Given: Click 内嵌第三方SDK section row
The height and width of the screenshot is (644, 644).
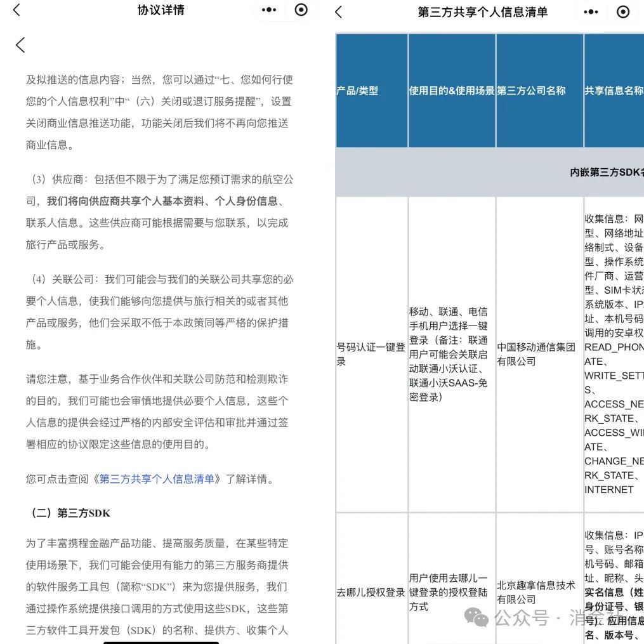Looking at the screenshot, I should coord(490,172).
